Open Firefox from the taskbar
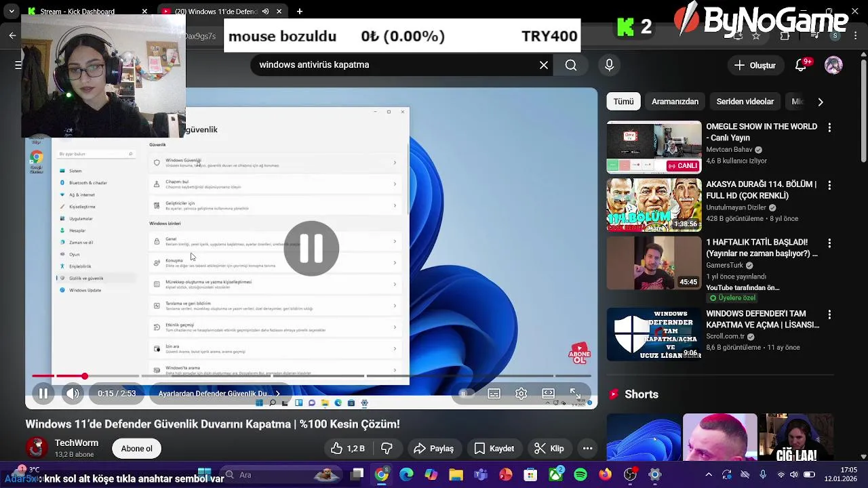This screenshot has height=488, width=868. (x=605, y=474)
